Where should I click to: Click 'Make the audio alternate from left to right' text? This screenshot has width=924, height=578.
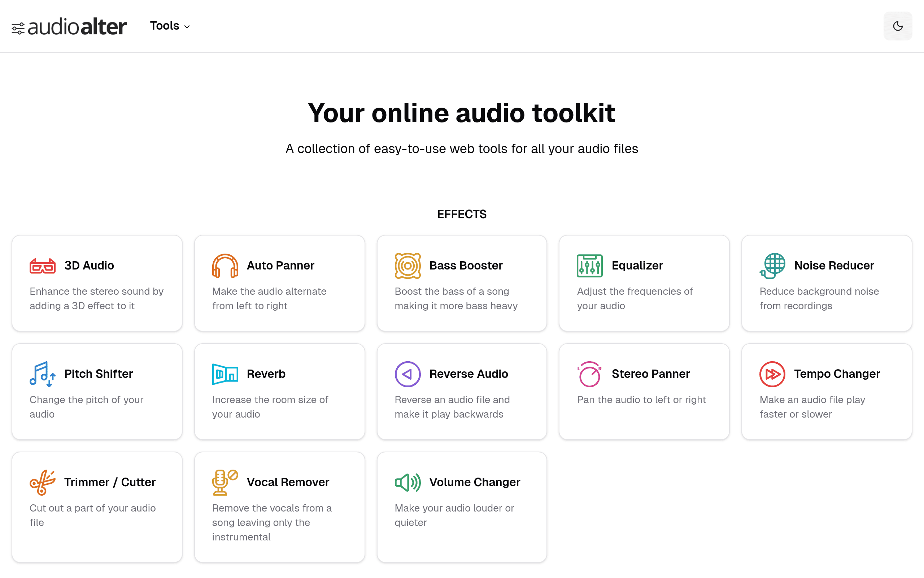tap(269, 298)
